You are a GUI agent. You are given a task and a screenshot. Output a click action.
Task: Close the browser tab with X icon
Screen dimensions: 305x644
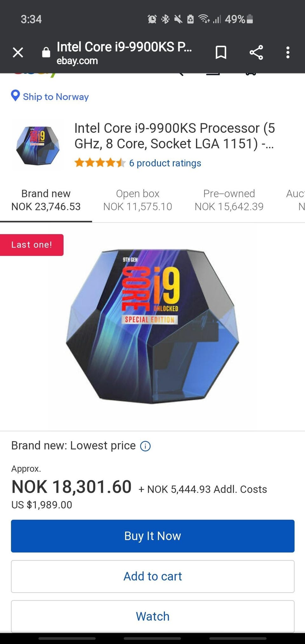pos(18,52)
